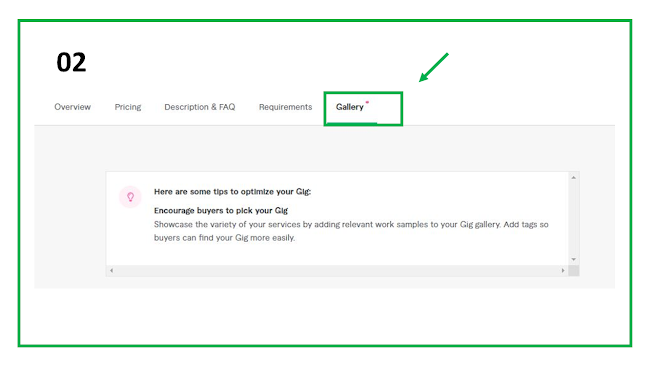
Task: Click the scroll right arrow in tips box
Action: (563, 271)
